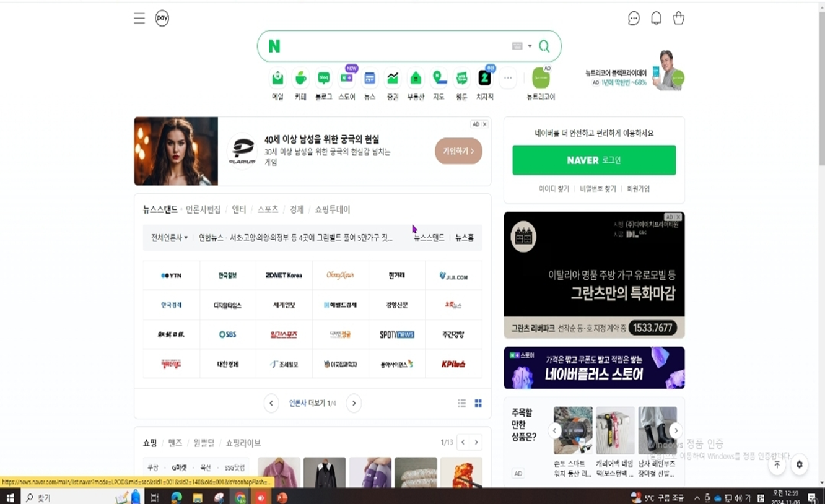Open the 5°C weather widget in taskbar

(657, 498)
